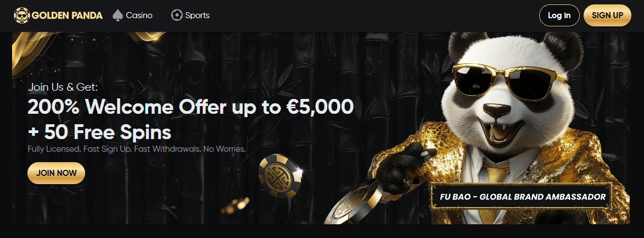Click the Golden Panda logo icon
Screen dimensions: 644x238
(x=21, y=15)
